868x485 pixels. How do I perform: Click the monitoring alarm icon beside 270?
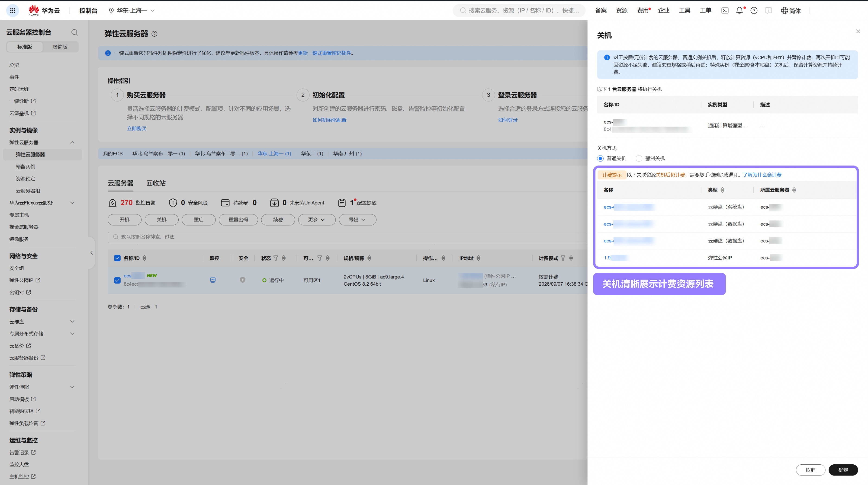tap(113, 202)
